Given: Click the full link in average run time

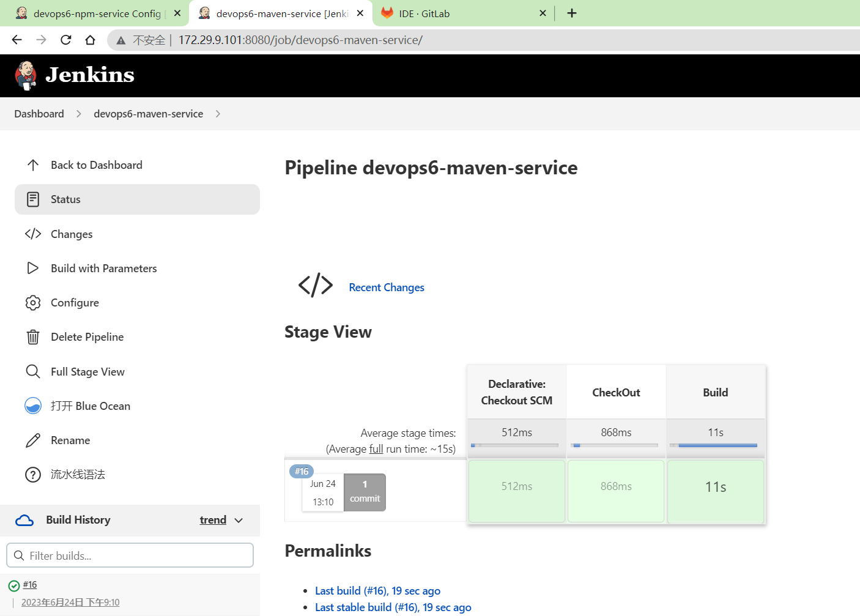Looking at the screenshot, I should point(376,449).
